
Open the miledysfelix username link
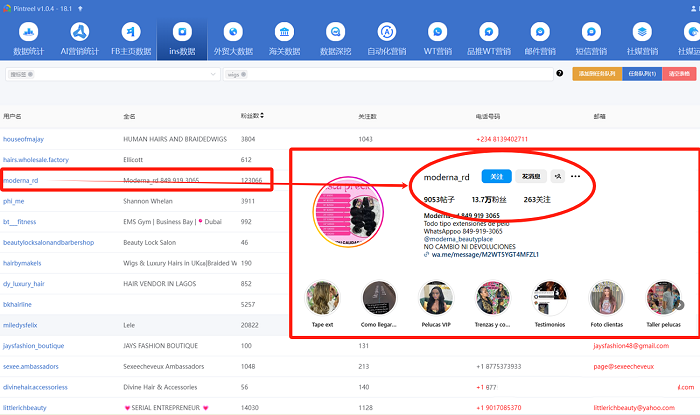coord(20,325)
